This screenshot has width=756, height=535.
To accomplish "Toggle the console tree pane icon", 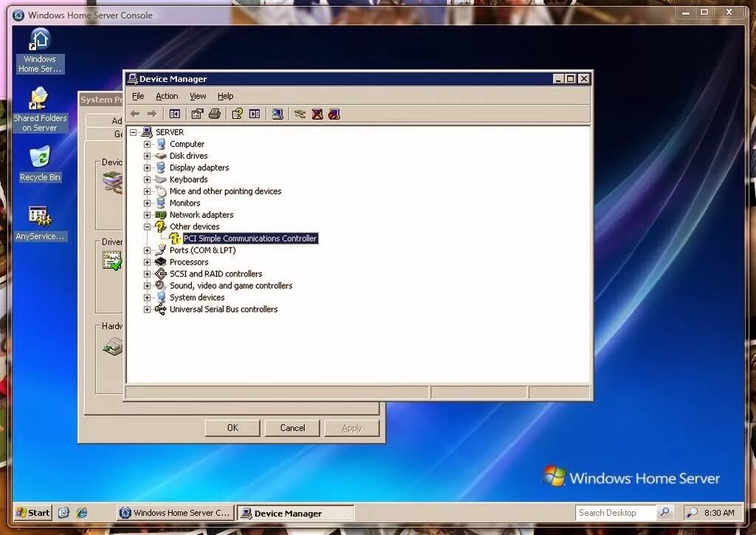I will tap(174, 114).
